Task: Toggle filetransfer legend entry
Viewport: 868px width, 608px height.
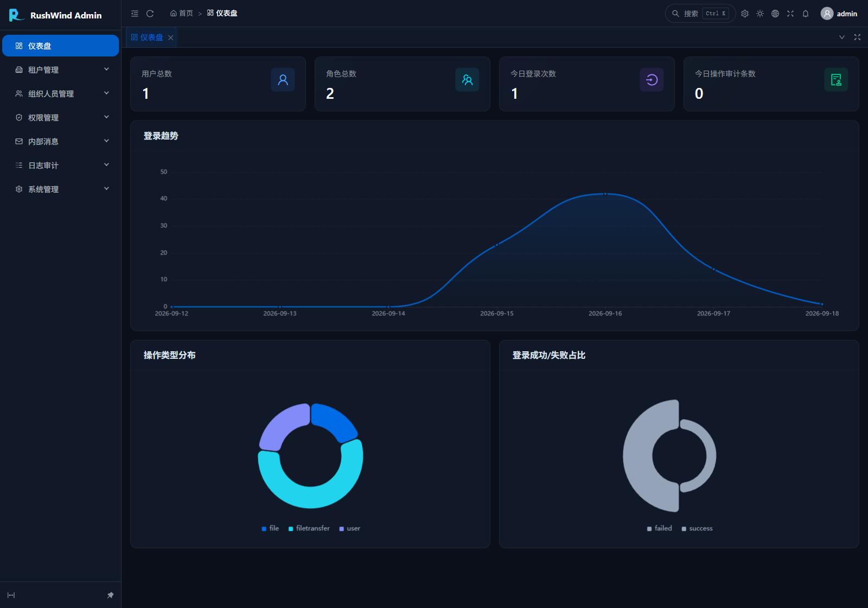Action: click(309, 528)
